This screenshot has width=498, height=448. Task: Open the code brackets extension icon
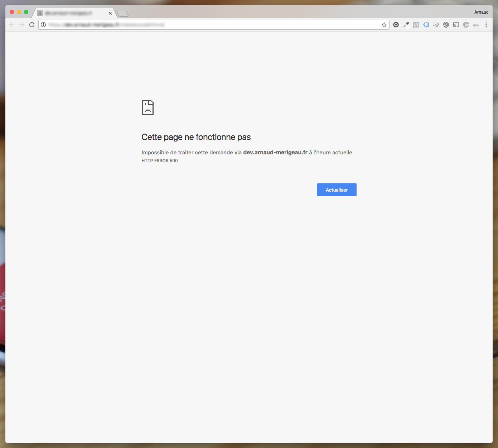(416, 25)
